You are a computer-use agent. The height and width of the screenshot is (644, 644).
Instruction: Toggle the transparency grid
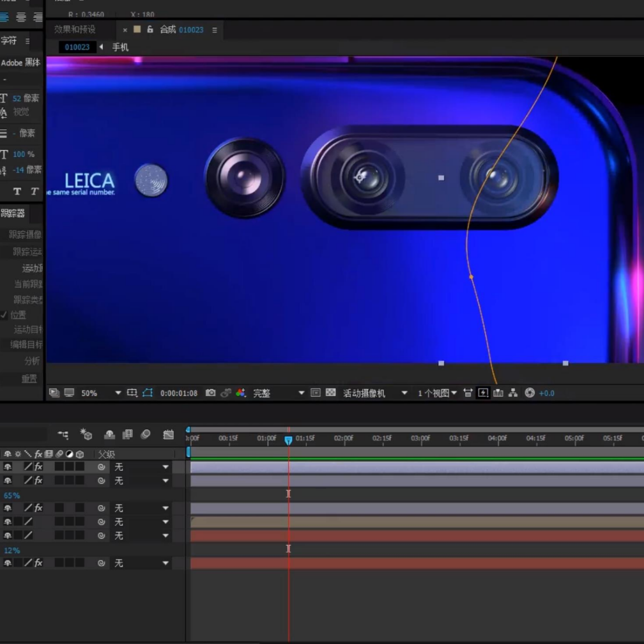(331, 393)
